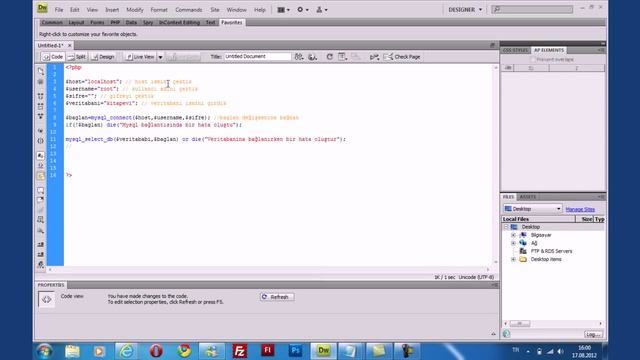Click the Code view icon in Properties panel
The height and width of the screenshot is (360, 640).
click(47, 299)
